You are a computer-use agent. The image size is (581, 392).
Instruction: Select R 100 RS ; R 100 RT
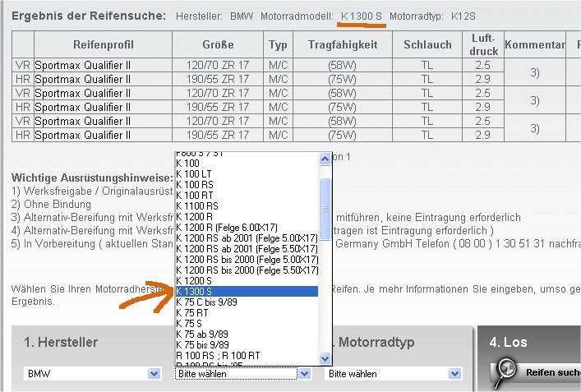pos(247,356)
